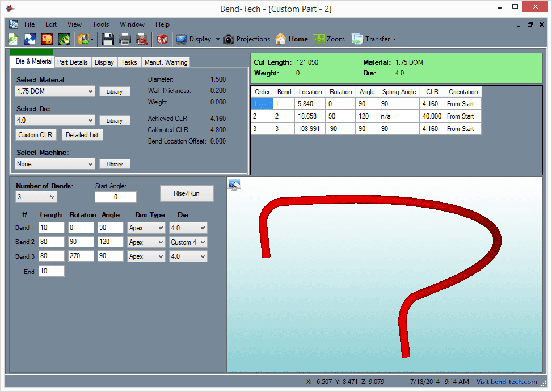Click the Save floppy disk icon
The width and height of the screenshot is (552, 392).
107,39
